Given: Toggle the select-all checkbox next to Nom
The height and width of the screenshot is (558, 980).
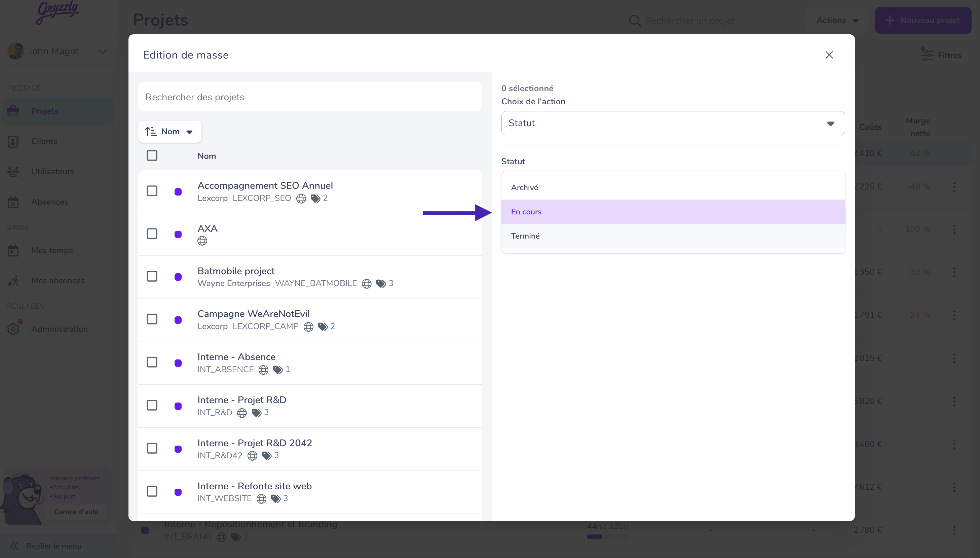Looking at the screenshot, I should (152, 155).
